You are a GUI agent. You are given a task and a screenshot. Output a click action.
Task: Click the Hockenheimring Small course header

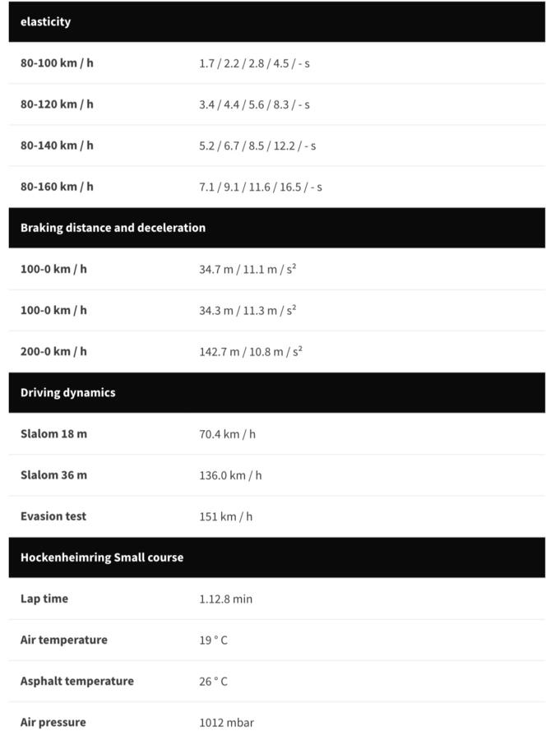(102, 557)
